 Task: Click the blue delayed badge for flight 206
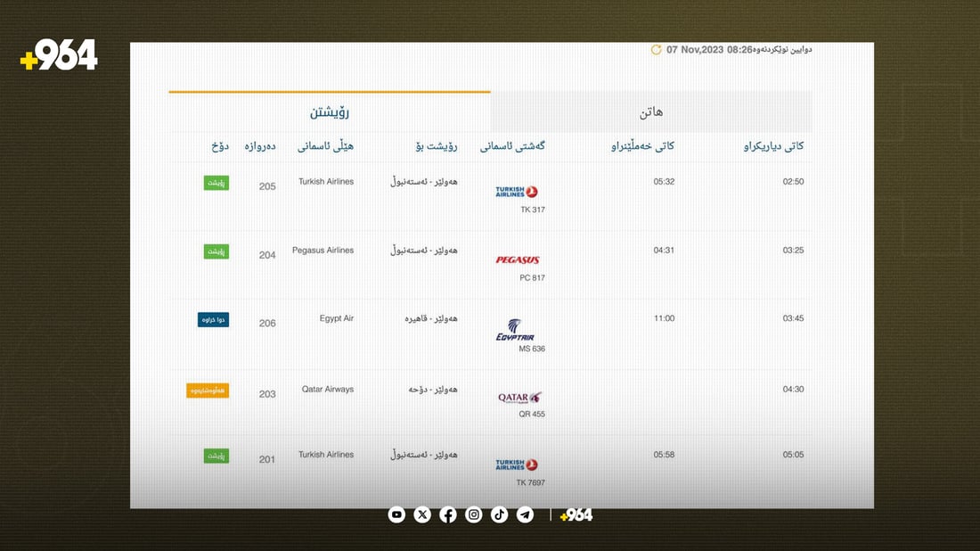(x=215, y=318)
